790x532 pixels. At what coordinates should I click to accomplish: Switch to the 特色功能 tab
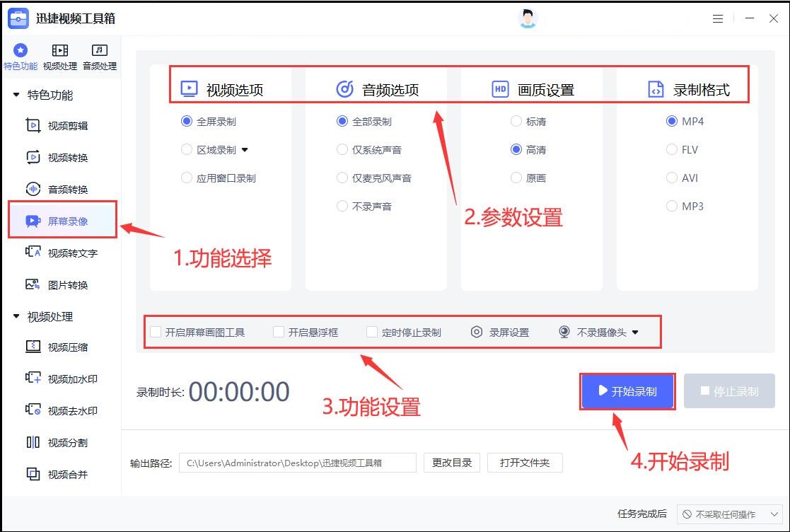pos(20,57)
